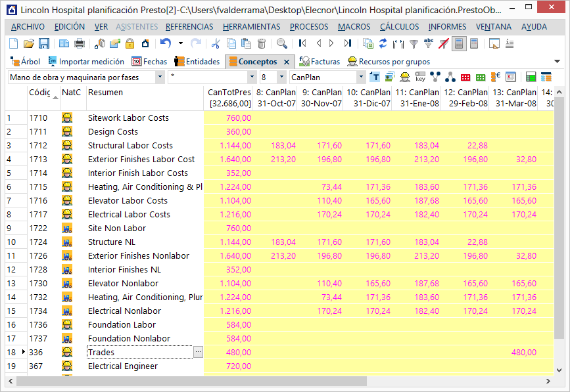Screen dimensions: 570x392
Task: Delete with the trash can icon
Action: (x=262, y=43)
